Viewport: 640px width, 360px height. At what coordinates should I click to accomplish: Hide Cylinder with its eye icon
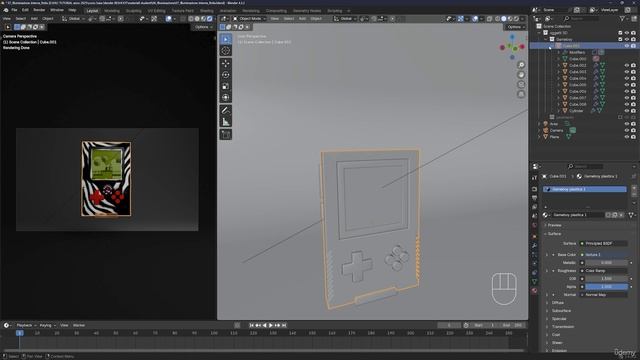[627, 111]
